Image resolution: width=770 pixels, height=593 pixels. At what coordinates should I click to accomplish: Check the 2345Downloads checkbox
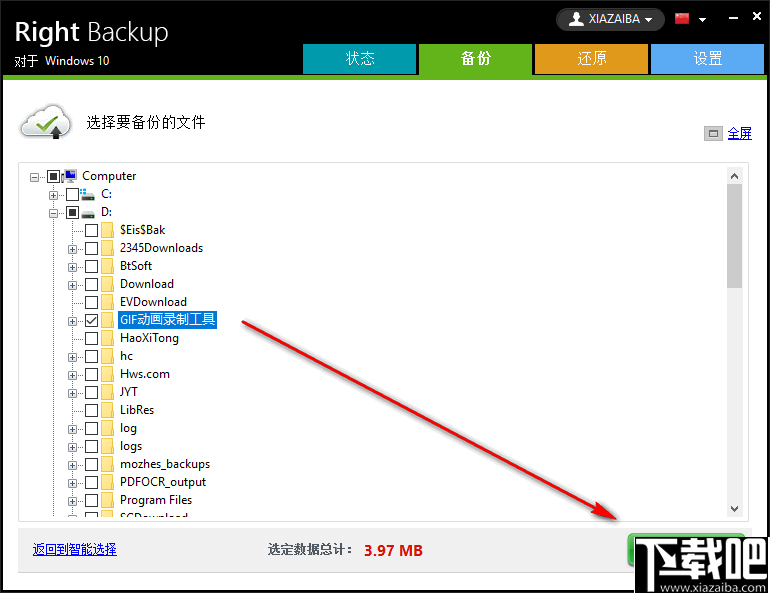[x=91, y=248]
